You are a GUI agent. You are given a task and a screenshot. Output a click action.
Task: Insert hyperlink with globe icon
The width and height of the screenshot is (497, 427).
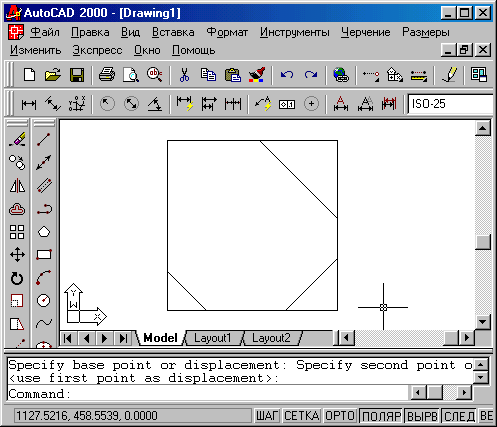coord(341,75)
